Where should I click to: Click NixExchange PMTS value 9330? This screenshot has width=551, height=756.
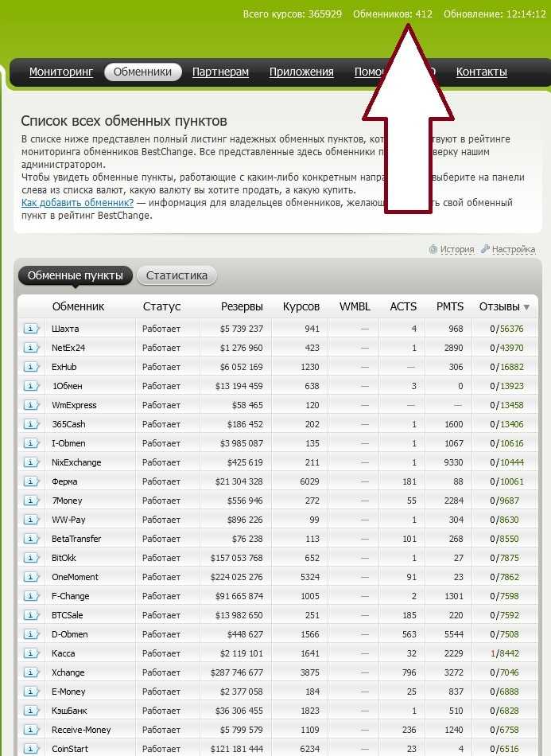coord(453,462)
